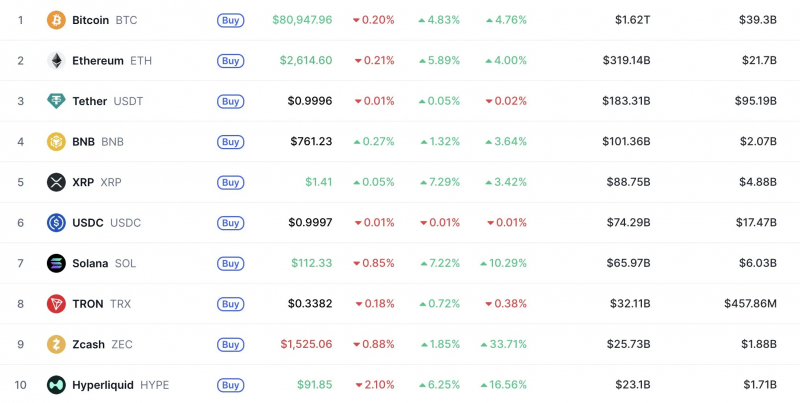Click the USDC blue logo icon

point(56,223)
